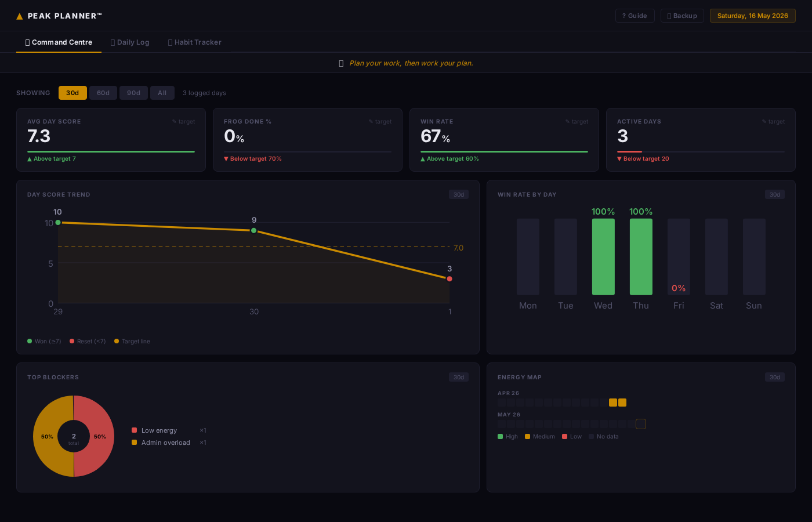Viewport: 812px width, 522px height.
Task: Edit target on Win Rate card
Action: pos(577,122)
